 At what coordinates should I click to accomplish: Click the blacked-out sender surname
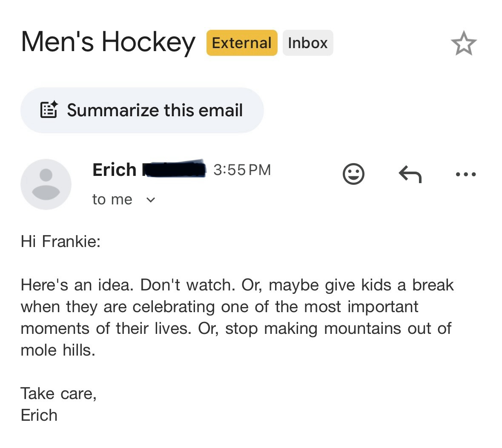[173, 169]
